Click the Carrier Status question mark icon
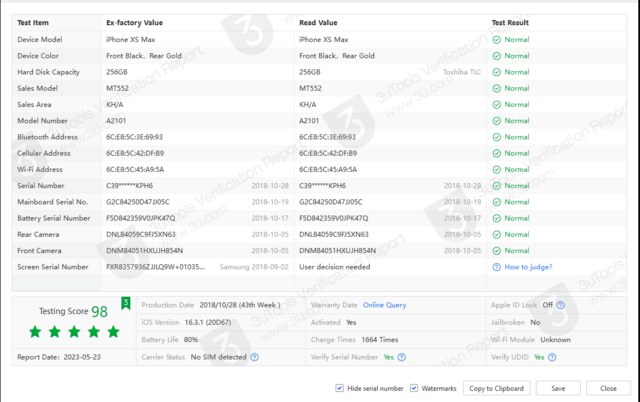 [x=254, y=357]
